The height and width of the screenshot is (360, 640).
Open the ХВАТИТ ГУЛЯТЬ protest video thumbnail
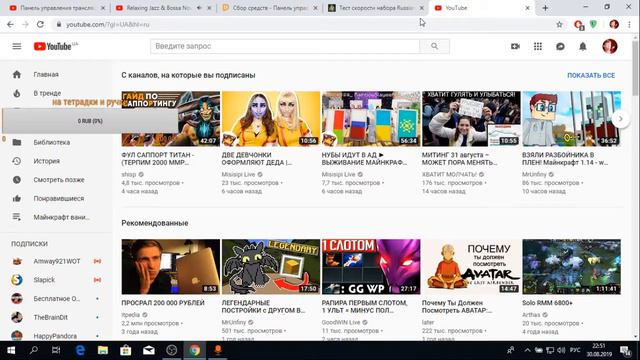pyautogui.click(x=471, y=119)
